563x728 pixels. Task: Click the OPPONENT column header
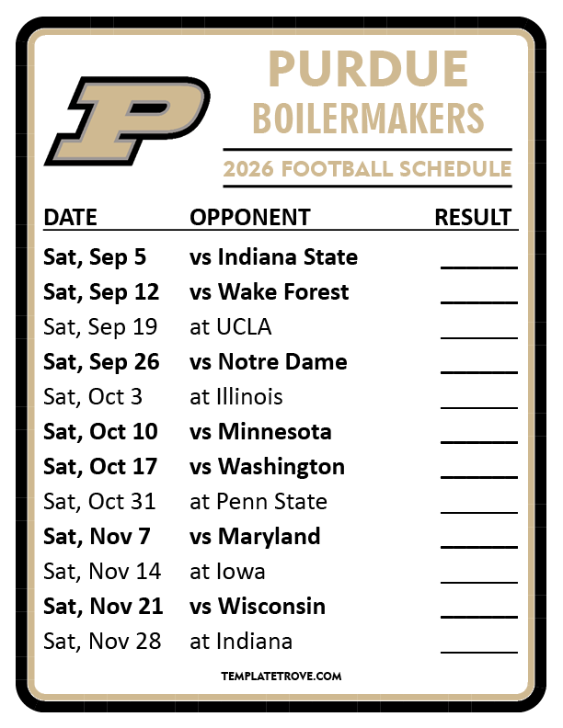pos(250,217)
